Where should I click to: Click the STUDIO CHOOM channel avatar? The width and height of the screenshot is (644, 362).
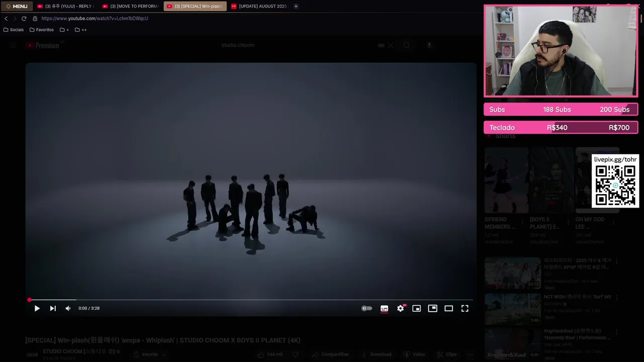[x=32, y=354]
